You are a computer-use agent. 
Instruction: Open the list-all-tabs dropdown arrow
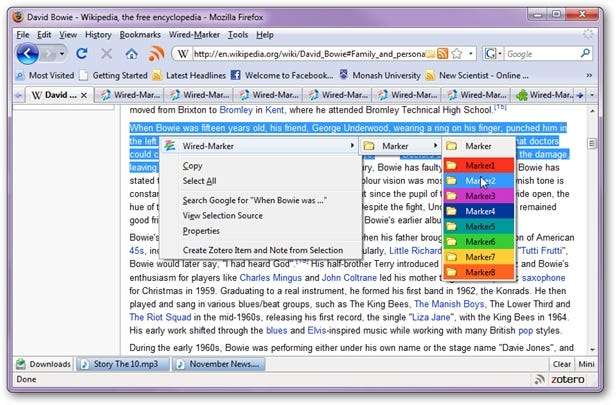(593, 95)
